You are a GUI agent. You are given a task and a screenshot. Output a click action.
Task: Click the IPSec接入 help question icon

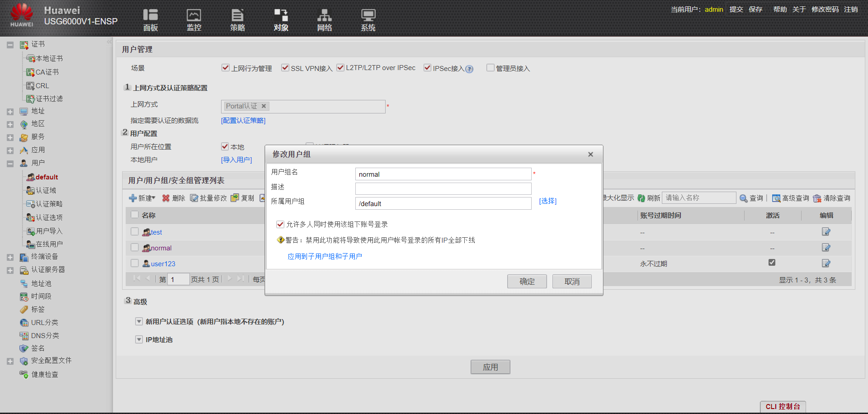pyautogui.click(x=469, y=69)
